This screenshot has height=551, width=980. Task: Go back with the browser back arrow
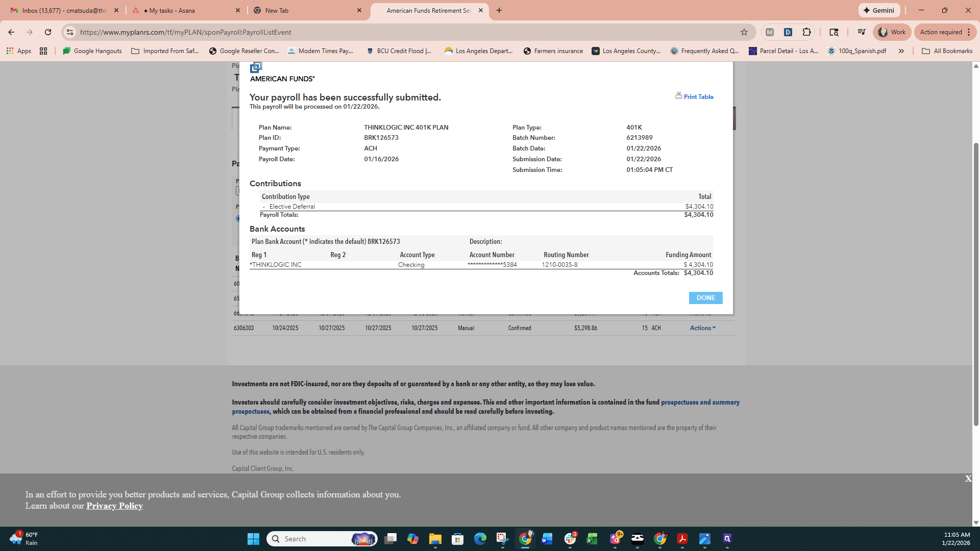(11, 32)
